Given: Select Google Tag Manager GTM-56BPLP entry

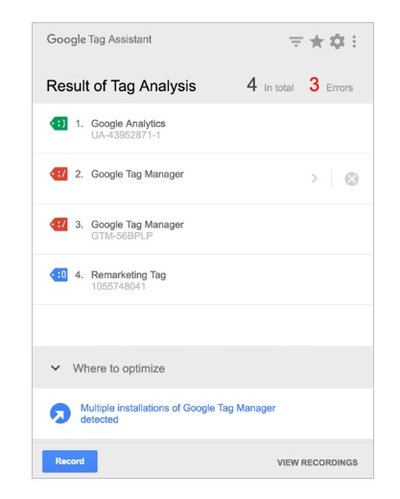Looking at the screenshot, I should coord(203,229).
